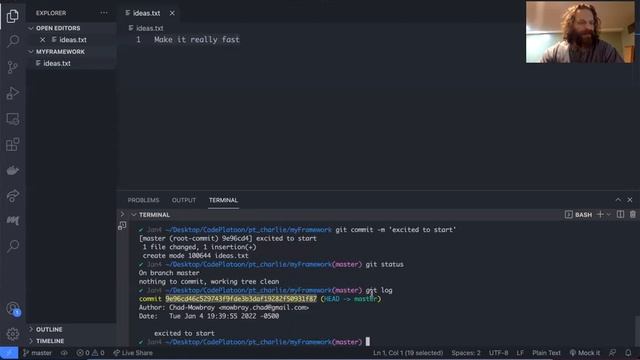Open the Explorer more actions ellipsis
640x360 pixels.
104,13
